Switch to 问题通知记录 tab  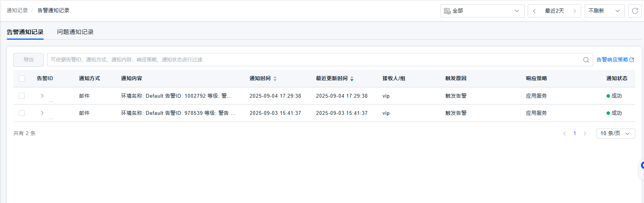75,32
